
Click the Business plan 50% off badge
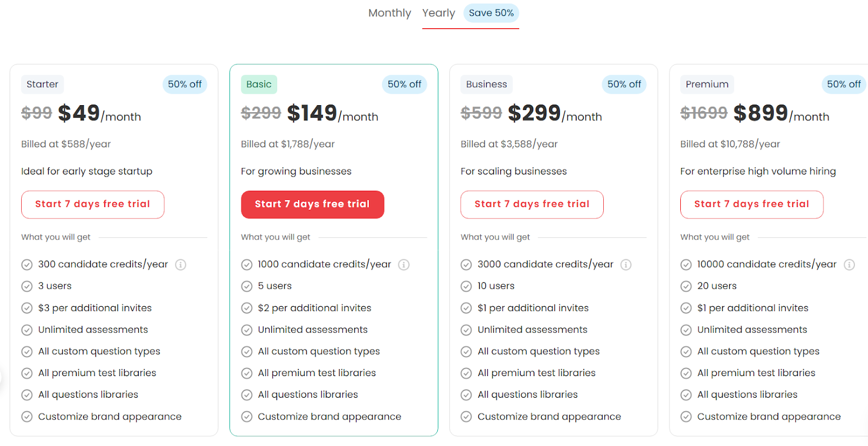tap(624, 84)
